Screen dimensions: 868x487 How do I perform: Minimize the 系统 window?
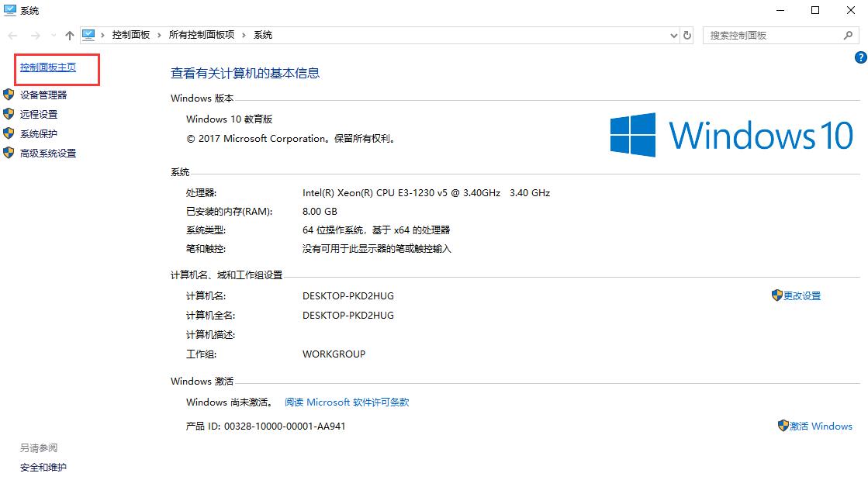[x=780, y=11]
